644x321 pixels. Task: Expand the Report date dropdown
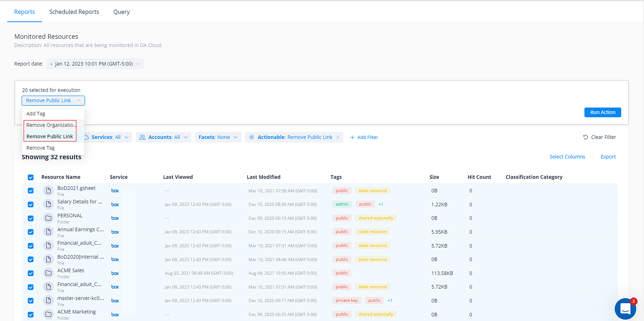[95, 64]
